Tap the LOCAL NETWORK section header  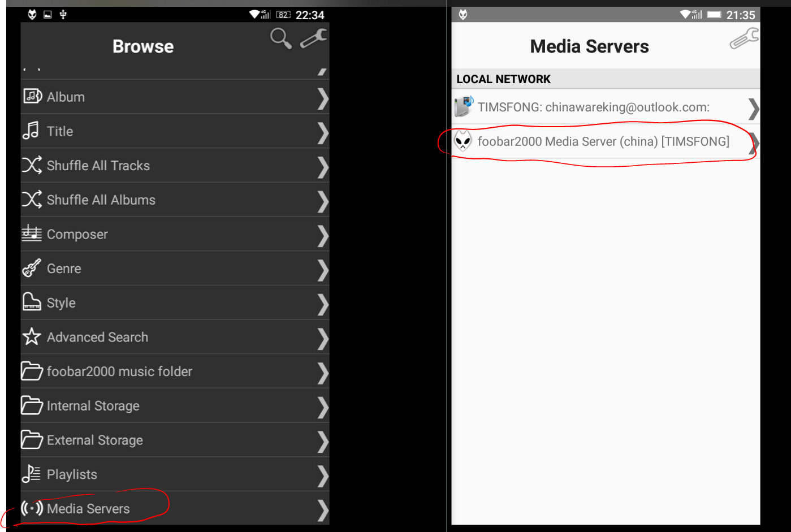606,79
